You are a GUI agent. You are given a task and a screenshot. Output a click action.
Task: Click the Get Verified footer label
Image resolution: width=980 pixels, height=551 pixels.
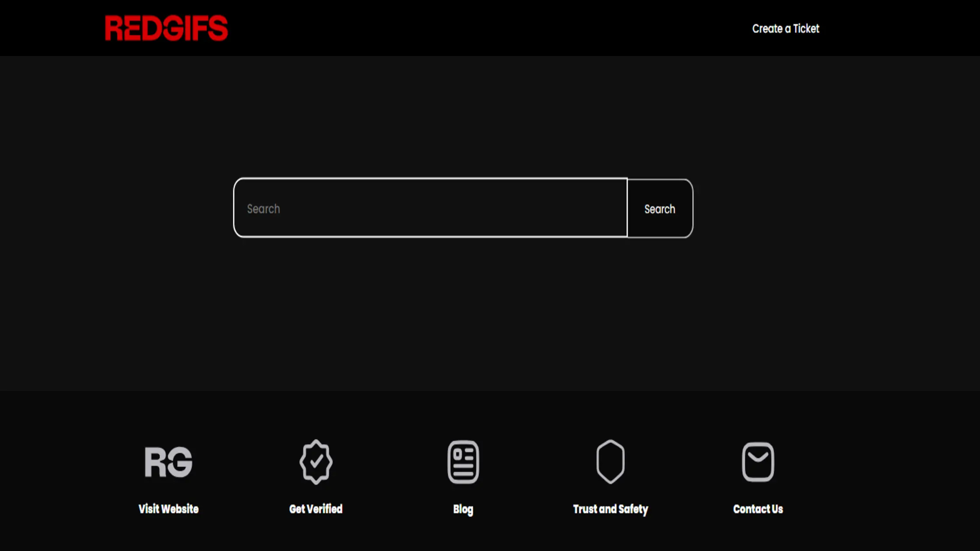point(315,509)
